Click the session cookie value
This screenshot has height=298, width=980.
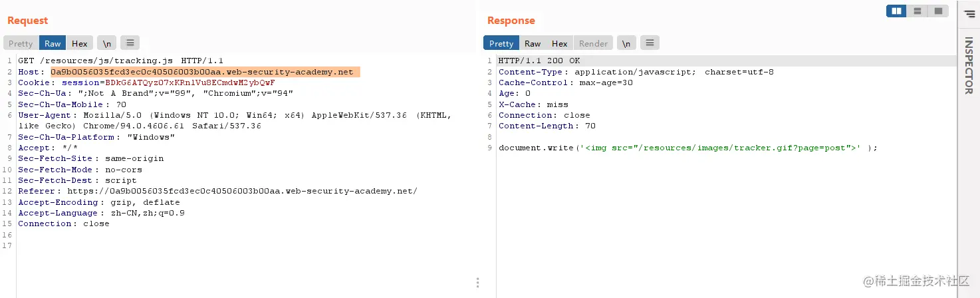(x=191, y=82)
